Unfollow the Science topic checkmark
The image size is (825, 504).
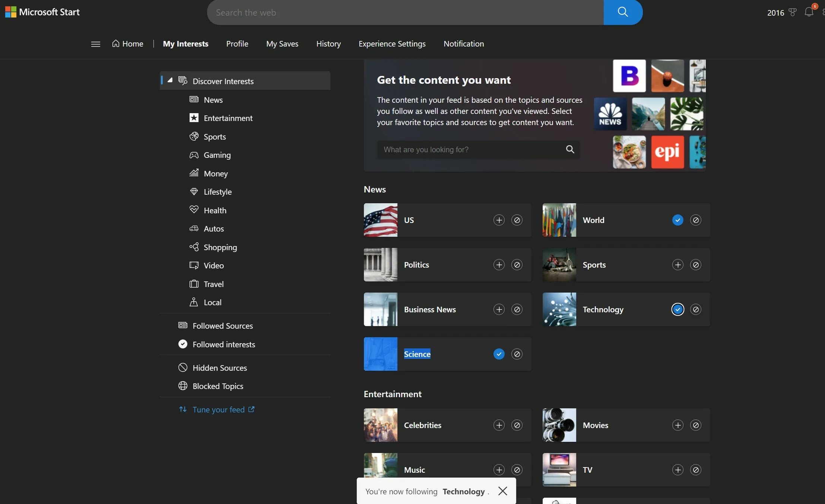click(499, 354)
